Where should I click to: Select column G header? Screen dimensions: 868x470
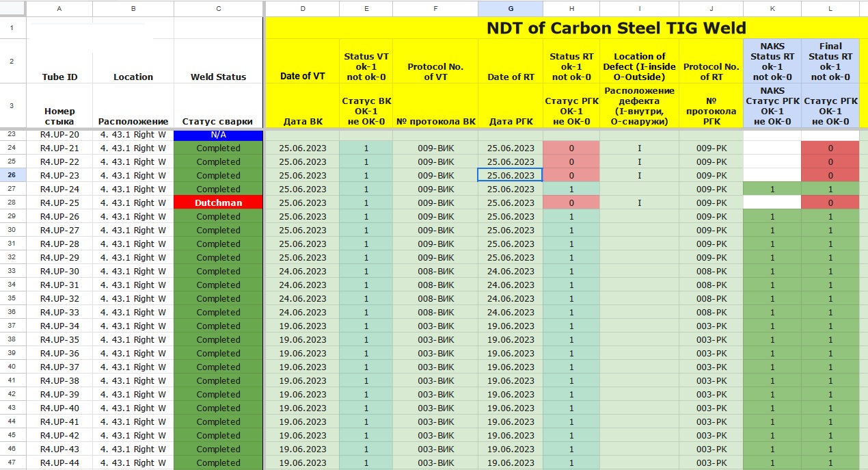point(510,8)
